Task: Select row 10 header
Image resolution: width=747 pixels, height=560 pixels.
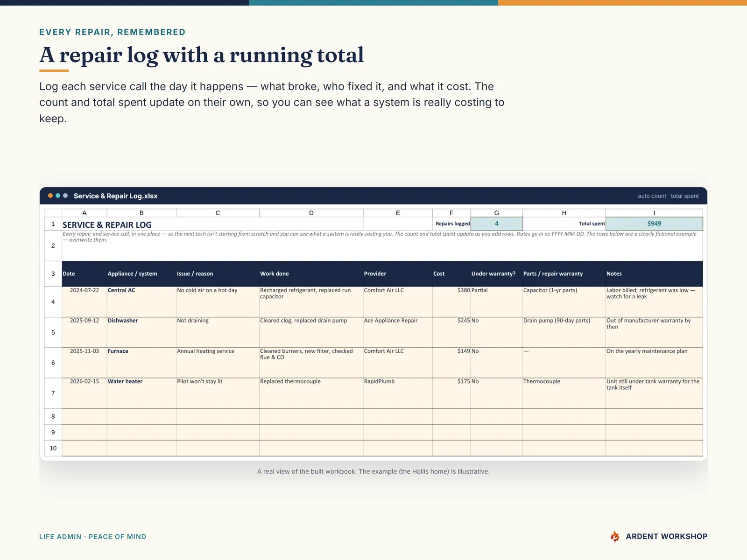Action: (53, 448)
